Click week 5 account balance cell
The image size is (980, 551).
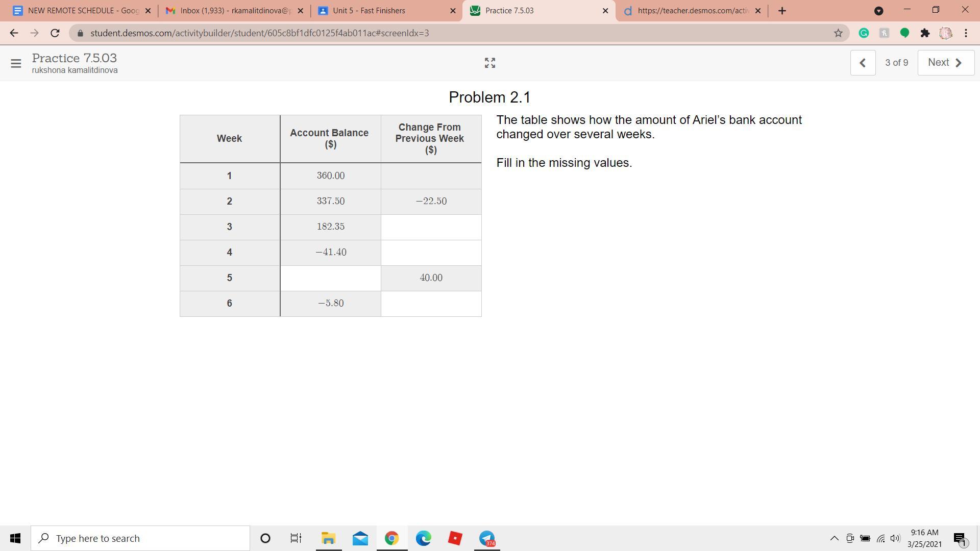point(330,278)
